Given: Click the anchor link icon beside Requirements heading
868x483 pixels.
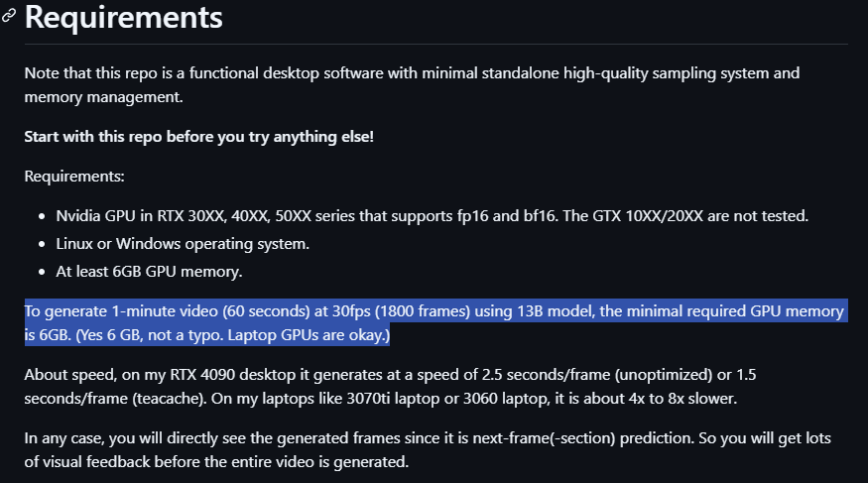Looking at the screenshot, I should 8,16.
